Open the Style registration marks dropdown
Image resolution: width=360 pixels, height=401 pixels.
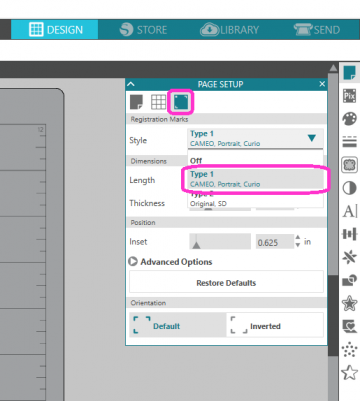(255, 139)
